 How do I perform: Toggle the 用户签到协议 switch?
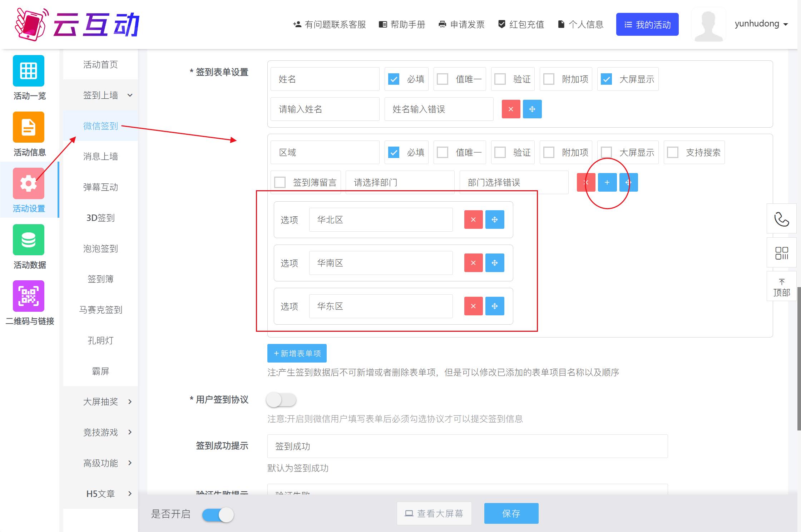[x=281, y=400]
